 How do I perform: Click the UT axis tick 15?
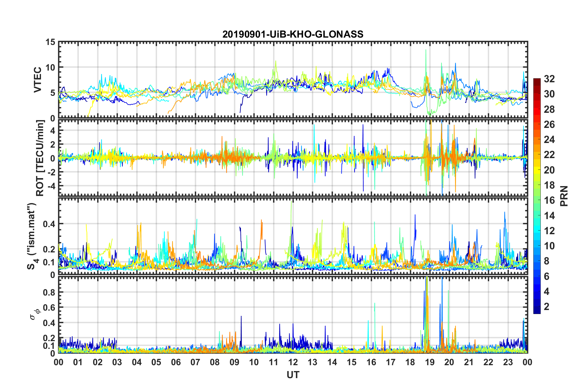point(352,362)
